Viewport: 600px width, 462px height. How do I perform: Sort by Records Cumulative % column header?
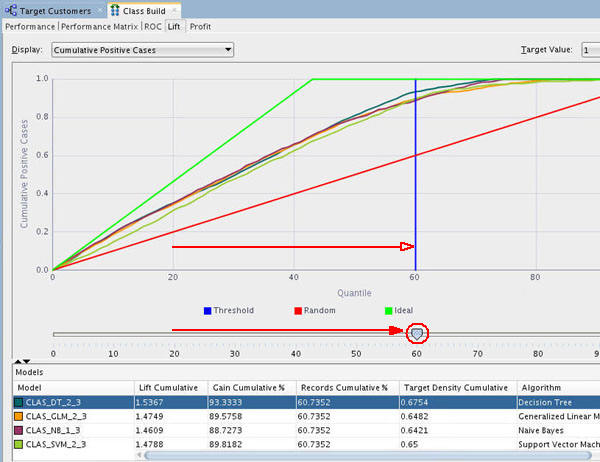click(348, 388)
